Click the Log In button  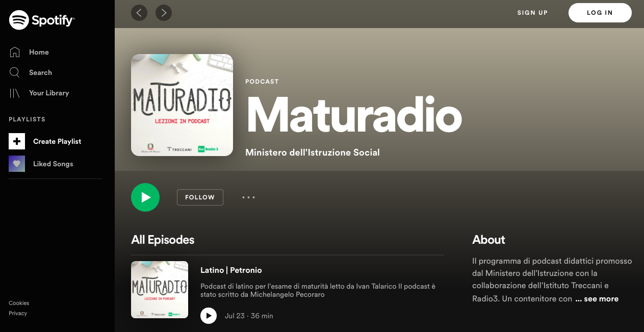pos(600,13)
